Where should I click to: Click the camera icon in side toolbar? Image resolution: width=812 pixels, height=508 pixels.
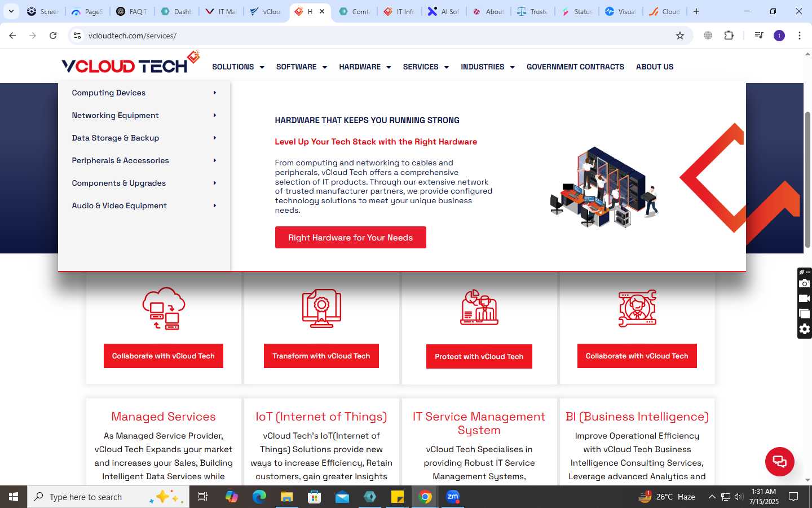(805, 283)
